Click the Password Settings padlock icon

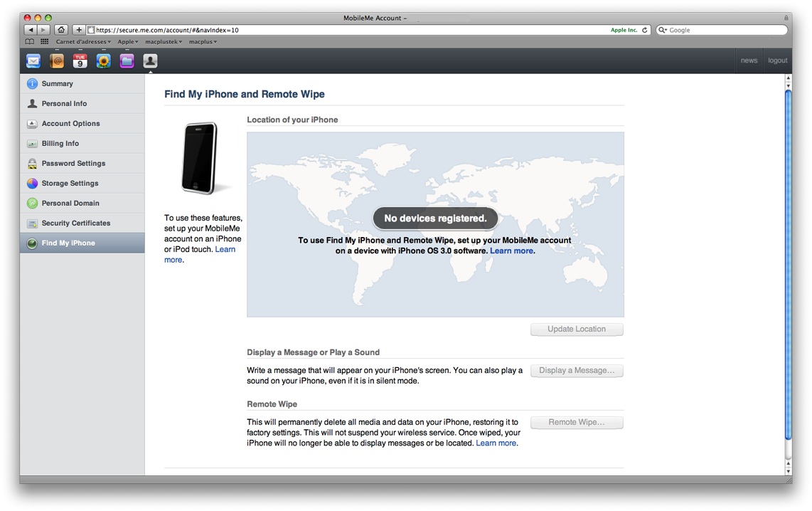(x=32, y=163)
